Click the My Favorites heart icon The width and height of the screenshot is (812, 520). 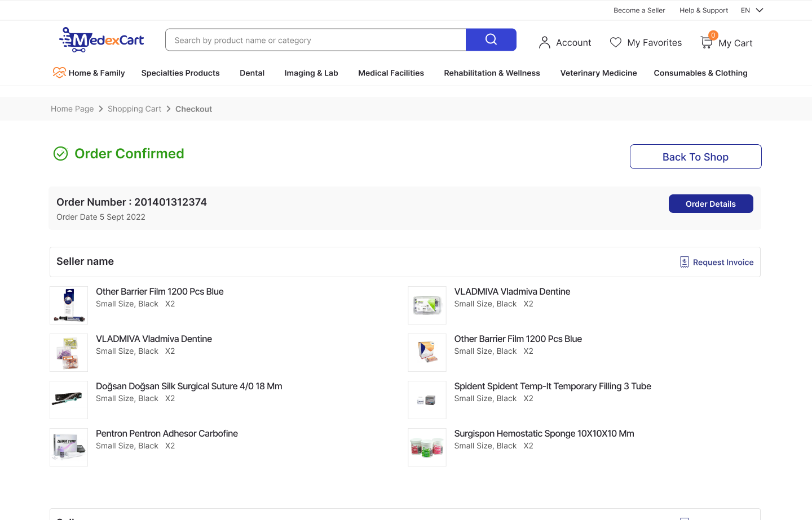click(616, 42)
